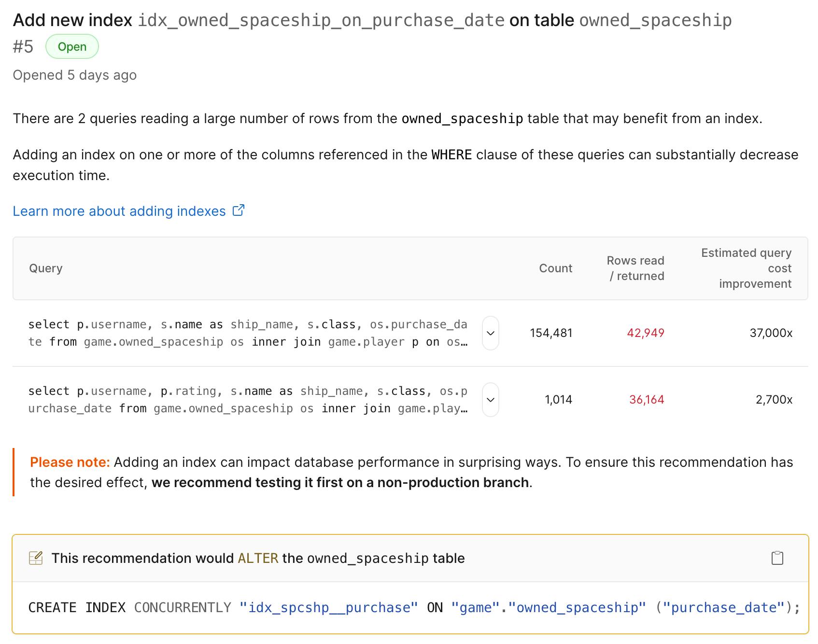The image size is (818, 644).
Task: Click the edit/alter recommendation icon
Action: [36, 558]
